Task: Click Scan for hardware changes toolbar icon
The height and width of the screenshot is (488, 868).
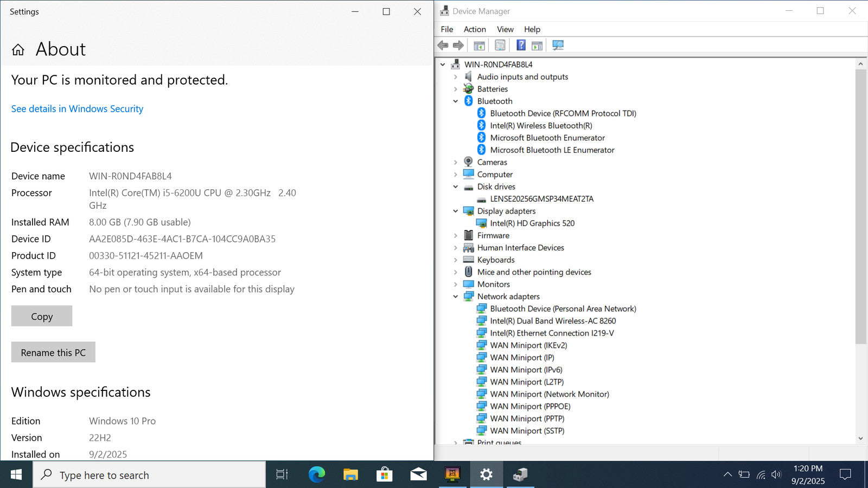Action: [x=558, y=46]
